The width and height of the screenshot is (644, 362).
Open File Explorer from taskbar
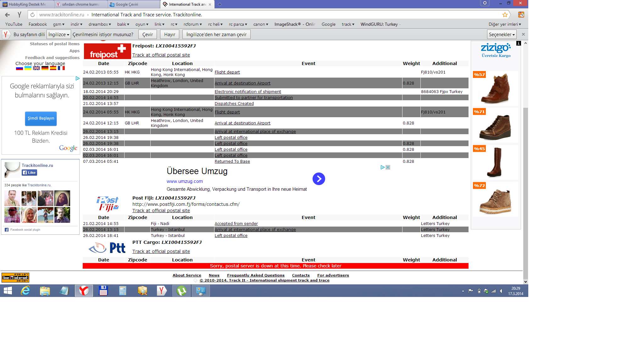[45, 291]
